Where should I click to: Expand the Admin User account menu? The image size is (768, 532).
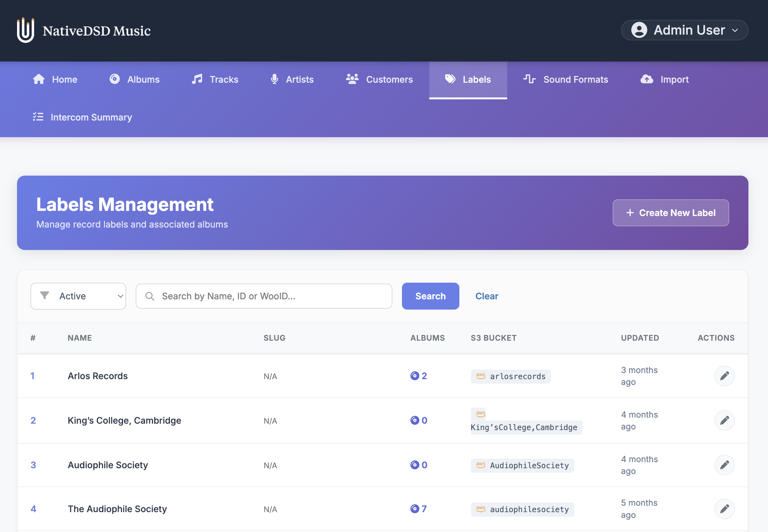(684, 30)
